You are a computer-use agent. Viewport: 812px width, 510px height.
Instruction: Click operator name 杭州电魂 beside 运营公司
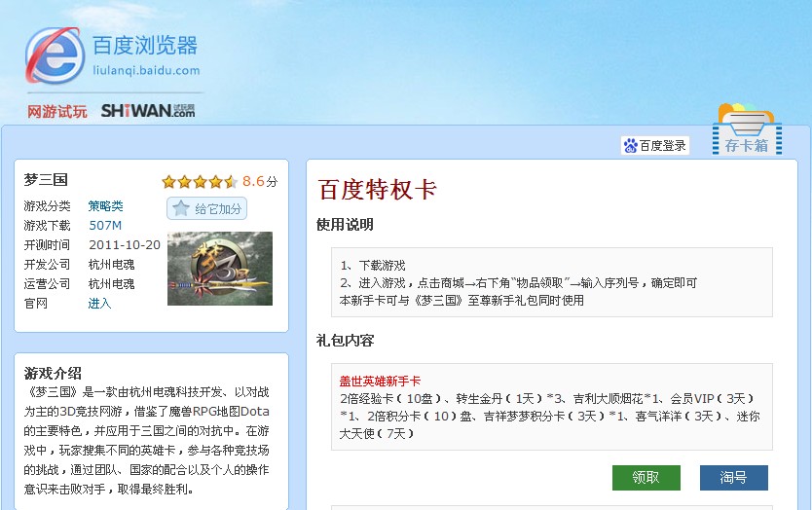(111, 284)
